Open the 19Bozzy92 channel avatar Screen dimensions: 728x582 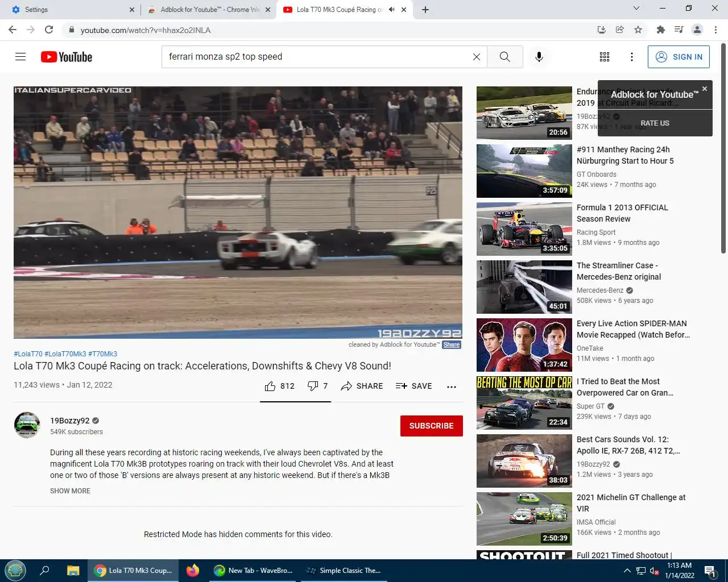click(x=27, y=425)
